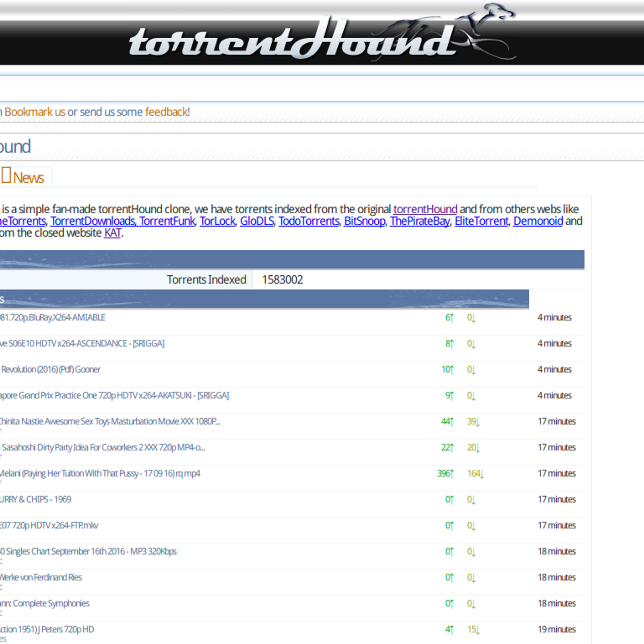
Task: Open the EliteTorrent link
Action: point(481,221)
